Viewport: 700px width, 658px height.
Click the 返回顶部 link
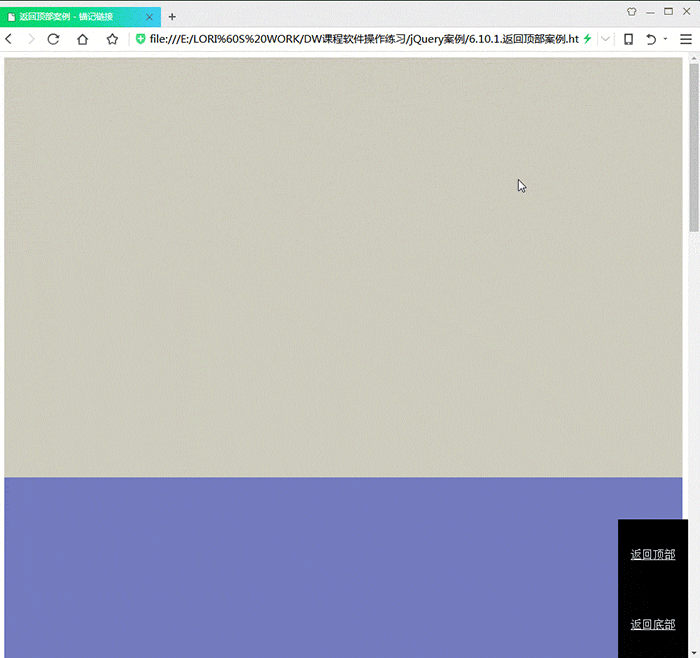pos(652,555)
